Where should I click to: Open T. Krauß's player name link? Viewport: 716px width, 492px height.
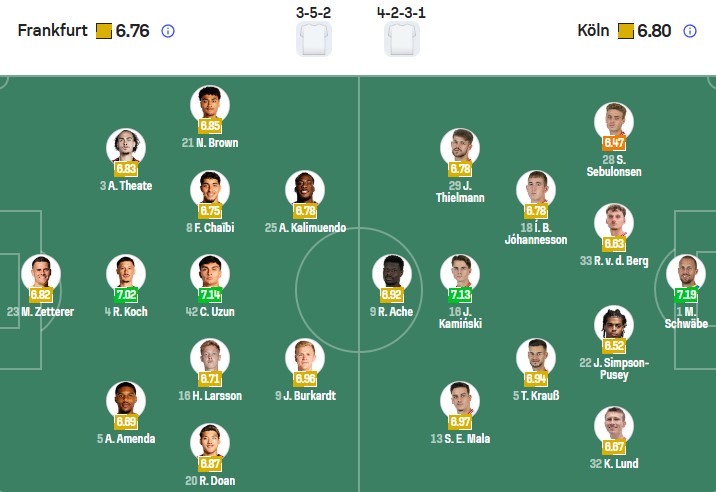click(536, 396)
